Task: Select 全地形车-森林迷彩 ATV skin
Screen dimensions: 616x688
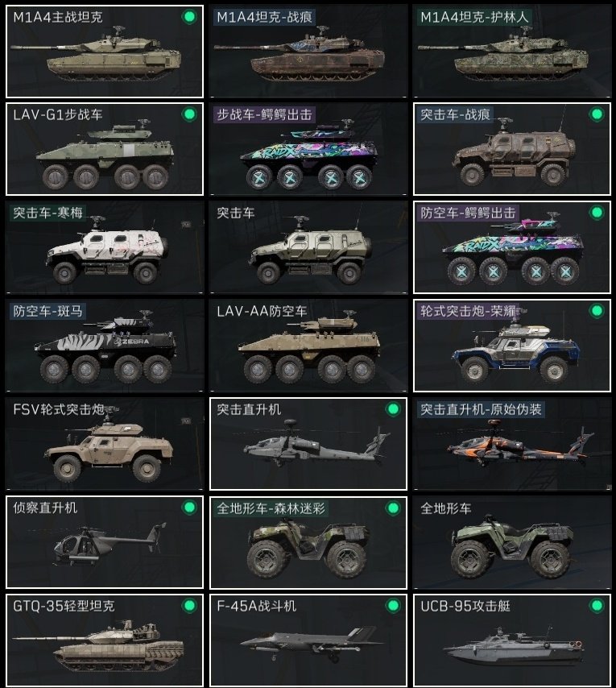Action: click(308, 542)
